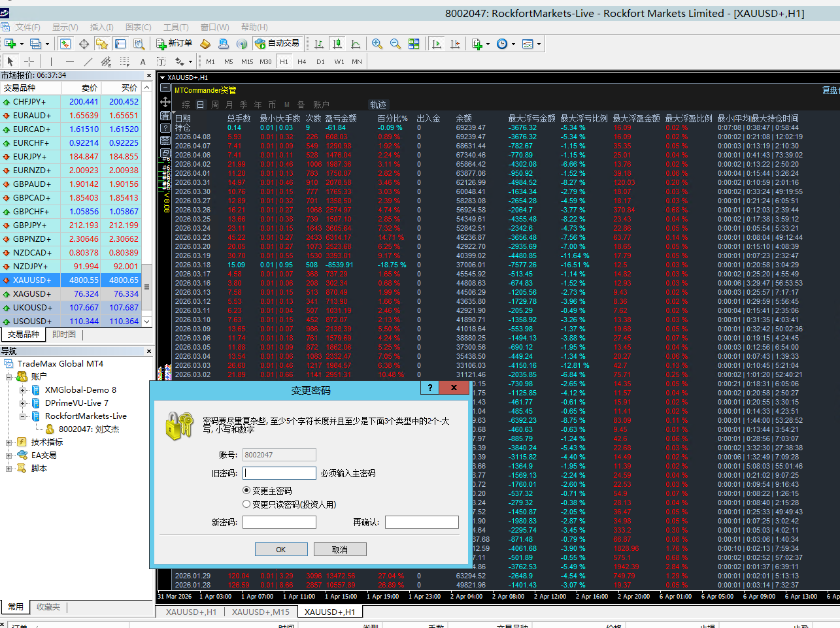
Task: Click 取消 to cancel password change
Action: tap(340, 550)
